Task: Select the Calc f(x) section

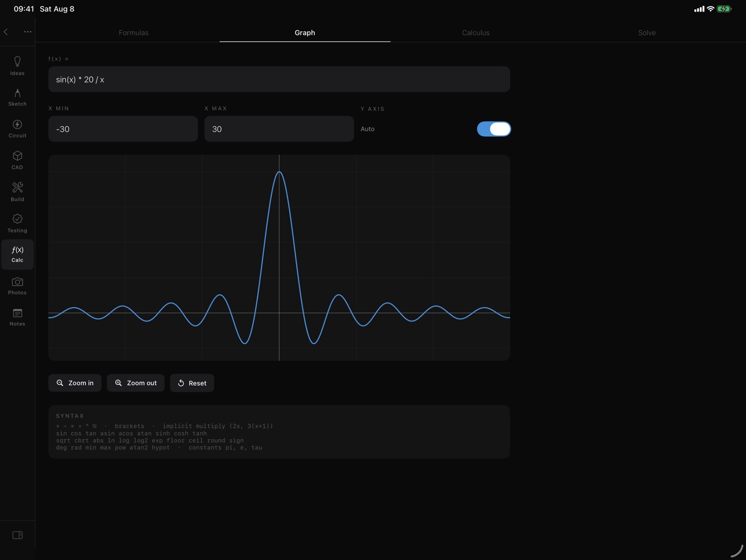Action: [17, 255]
